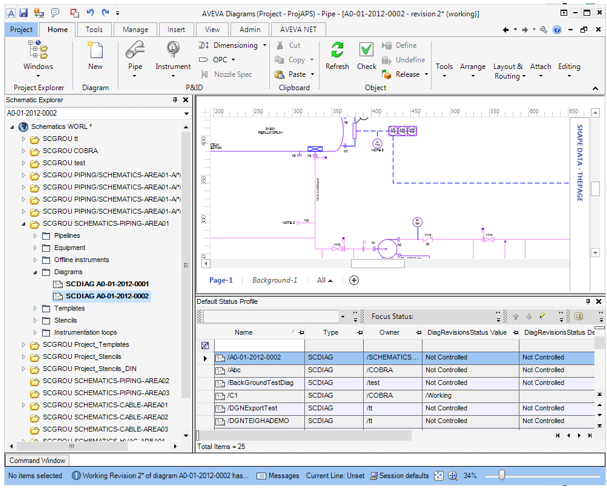Viewport: 607px width, 489px height.
Task: Expand the SCGROU test folder
Action: (x=24, y=163)
